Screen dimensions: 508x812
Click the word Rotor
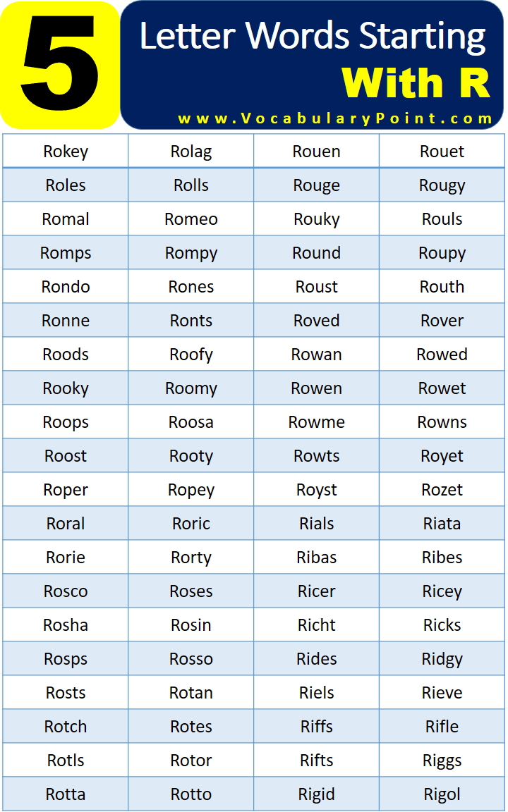coord(191,761)
